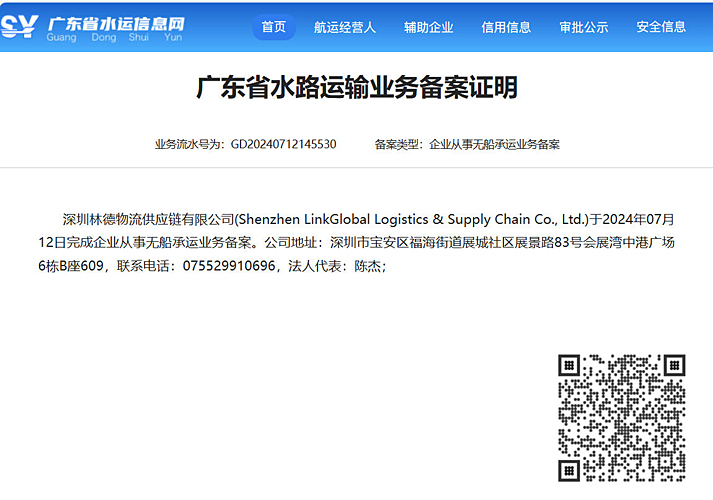Click the contact phone 075529910696

pos(229,265)
